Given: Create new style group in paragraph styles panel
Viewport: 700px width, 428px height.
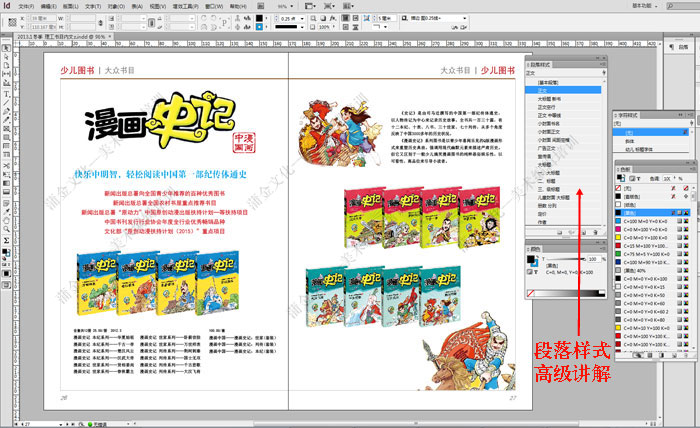Looking at the screenshot, I should coord(559,233).
